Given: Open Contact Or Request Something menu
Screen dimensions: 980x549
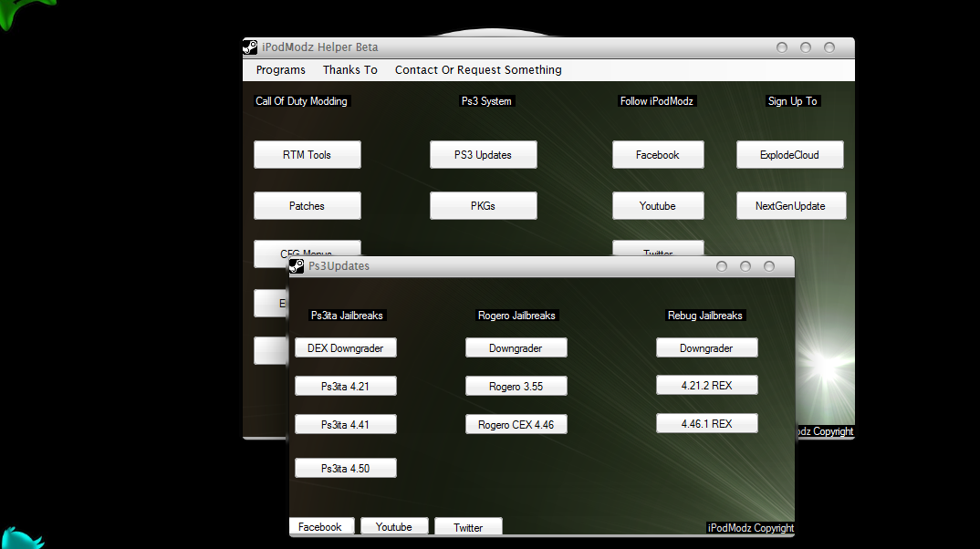Looking at the screenshot, I should point(478,70).
